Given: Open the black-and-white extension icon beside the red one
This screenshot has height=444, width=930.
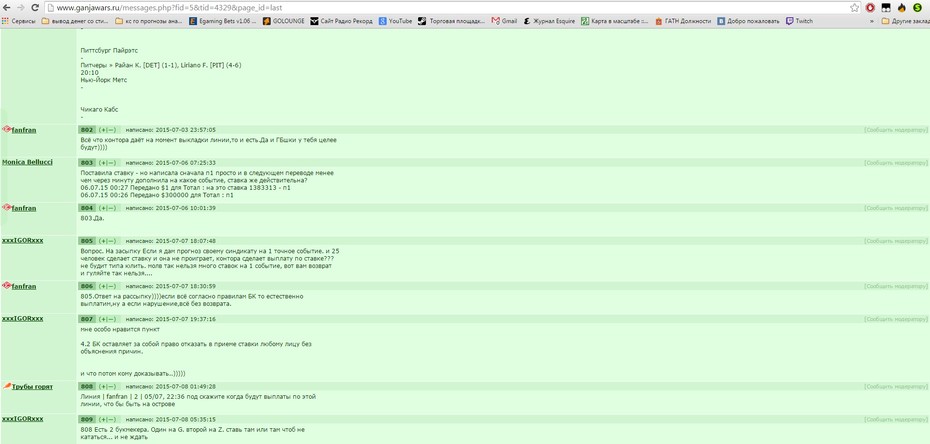Looking at the screenshot, I should point(886,8).
